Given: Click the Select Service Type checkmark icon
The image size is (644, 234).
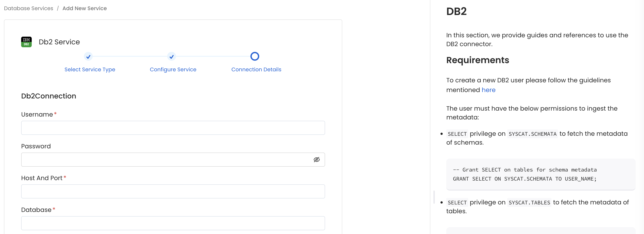Looking at the screenshot, I should tap(88, 57).
